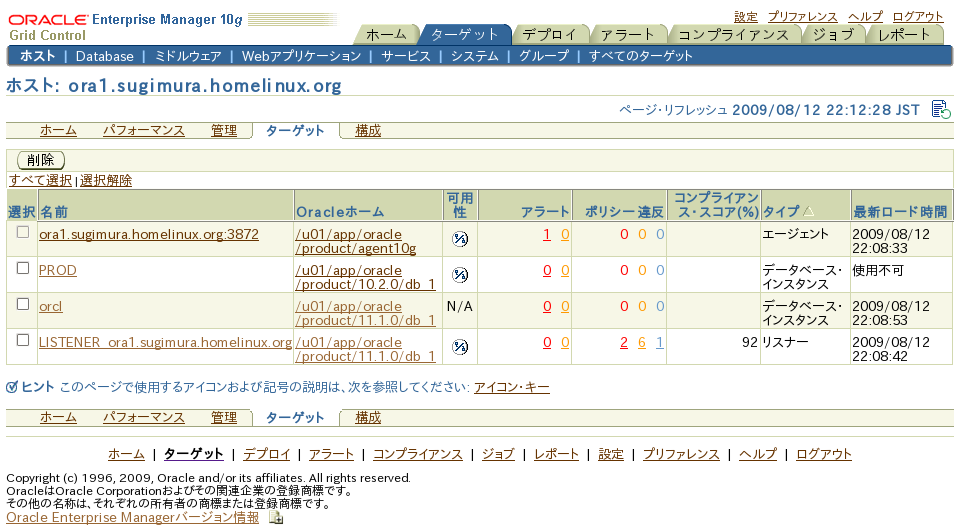Open Oracle Enterprise Managerバージョン情報 link

tap(133, 518)
